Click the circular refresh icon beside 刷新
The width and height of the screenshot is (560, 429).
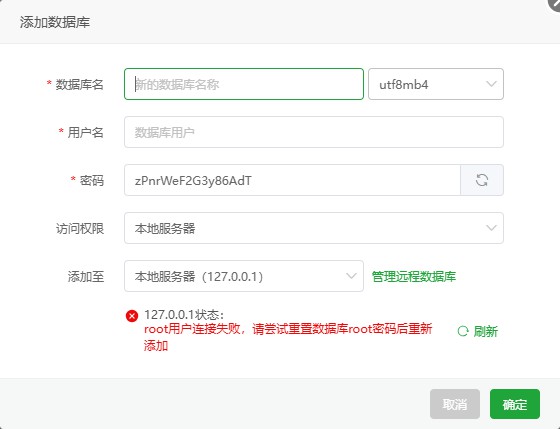463,331
